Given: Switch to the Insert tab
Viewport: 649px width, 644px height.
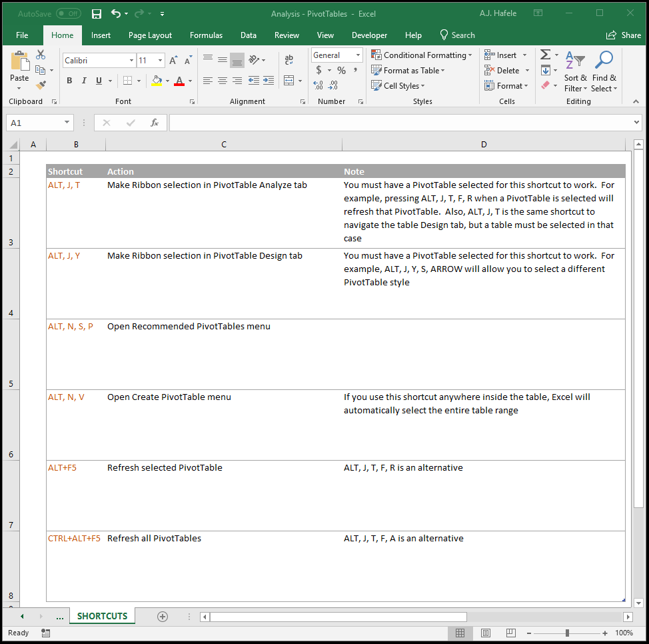Looking at the screenshot, I should pos(101,35).
